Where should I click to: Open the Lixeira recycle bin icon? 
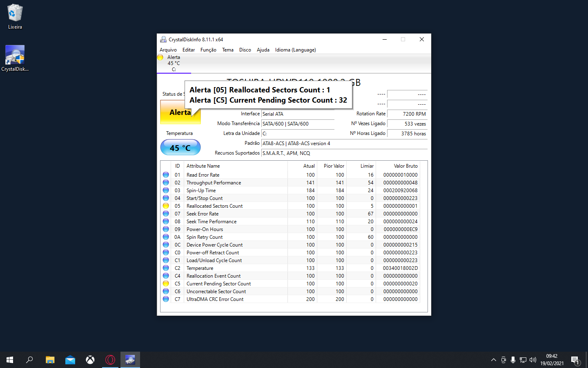[15, 16]
